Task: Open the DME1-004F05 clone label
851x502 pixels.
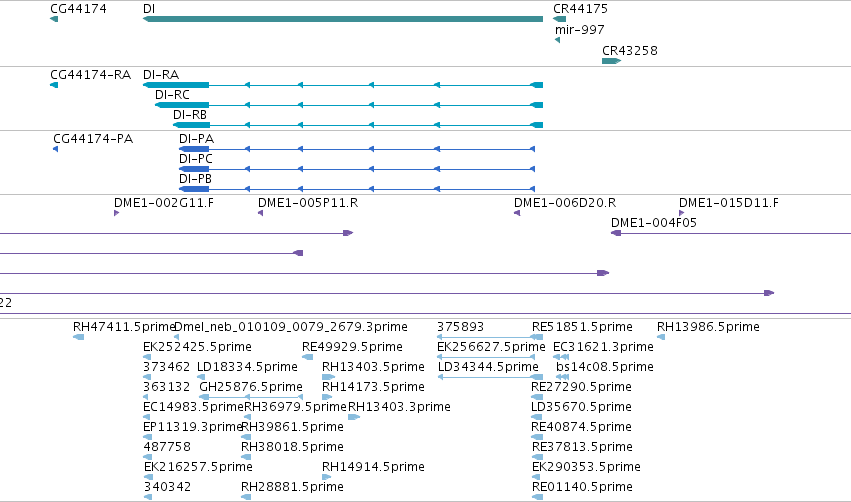Action: [654, 223]
